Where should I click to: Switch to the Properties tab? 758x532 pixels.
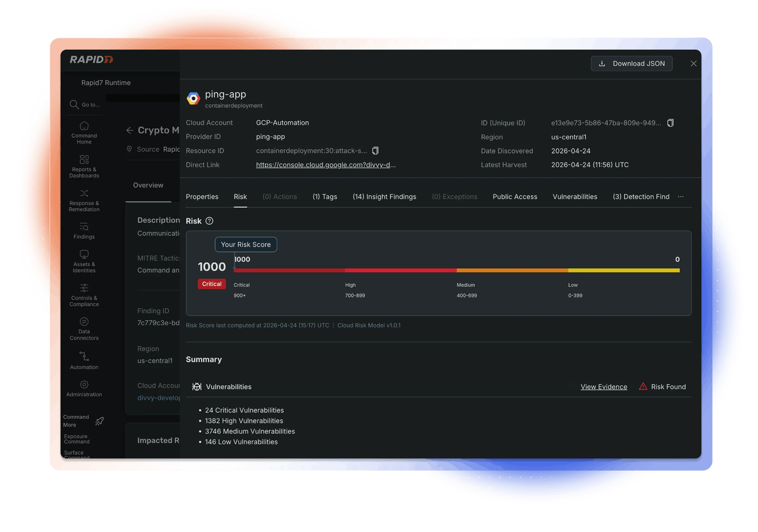202,197
